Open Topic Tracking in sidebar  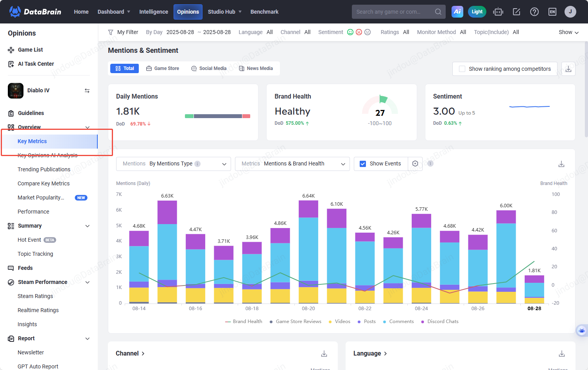pyautogui.click(x=35, y=254)
